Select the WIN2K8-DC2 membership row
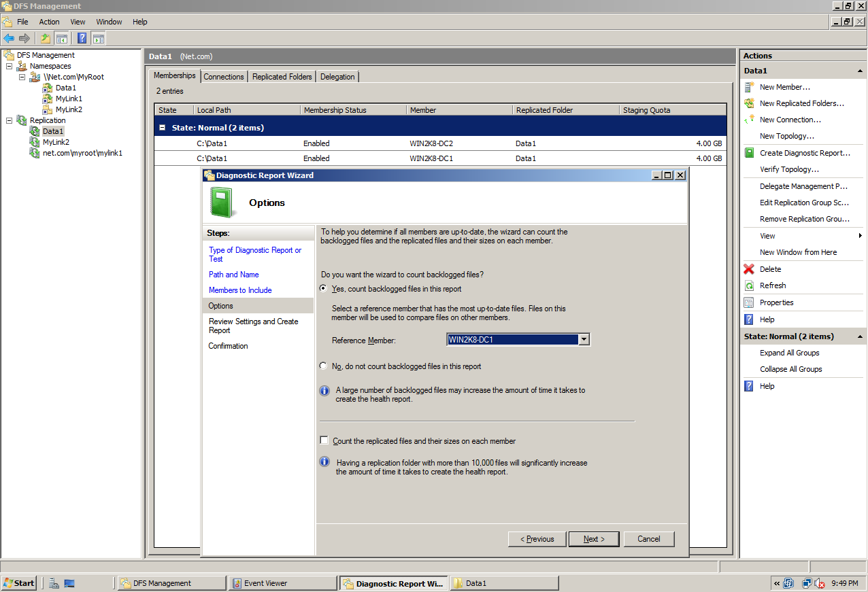 pos(440,143)
